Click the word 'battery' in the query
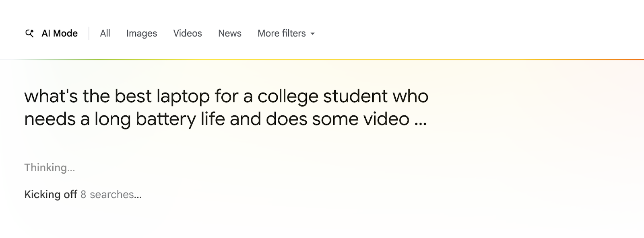 [166, 119]
